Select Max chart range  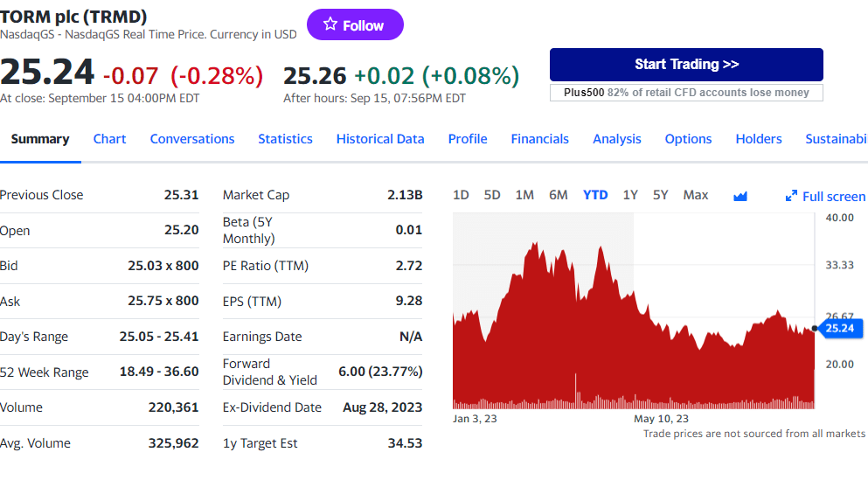(695, 195)
